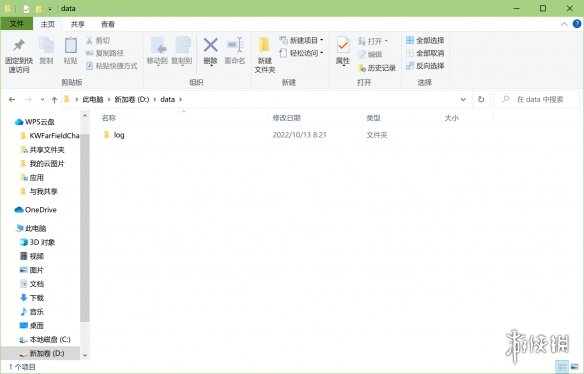Refresh the data folder view
This screenshot has height=374, width=584.
pyautogui.click(x=481, y=99)
